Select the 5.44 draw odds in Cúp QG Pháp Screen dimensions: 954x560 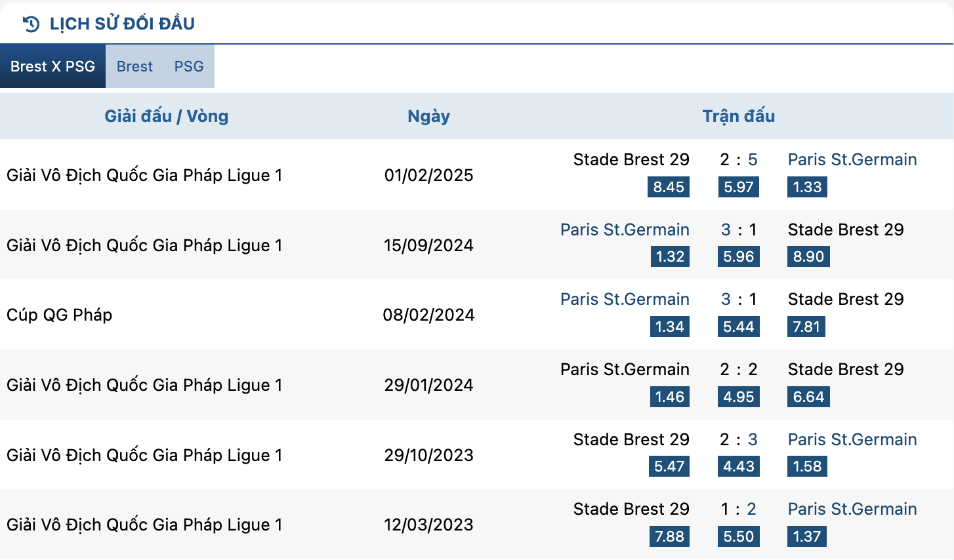tap(739, 327)
